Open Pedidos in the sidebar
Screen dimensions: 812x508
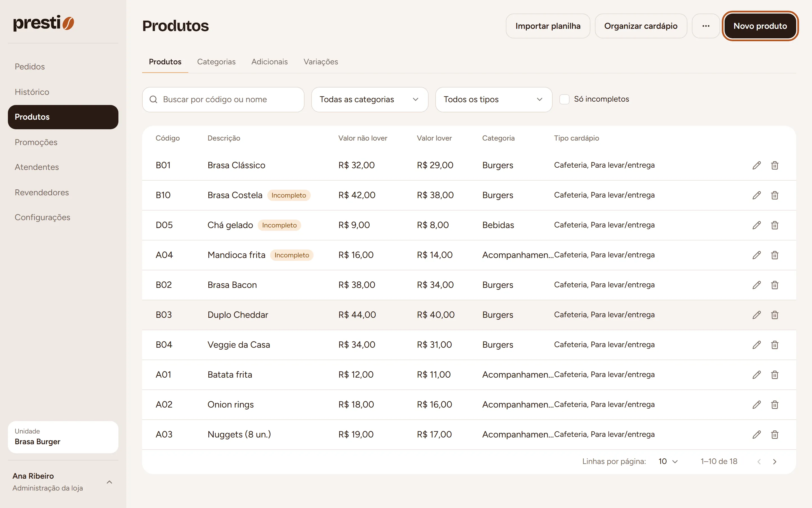(63, 67)
